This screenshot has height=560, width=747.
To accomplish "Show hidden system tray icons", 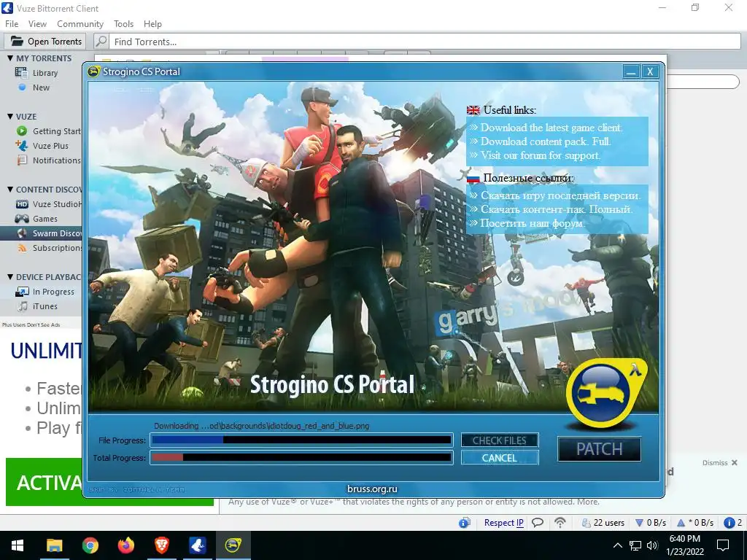I will (x=617, y=545).
